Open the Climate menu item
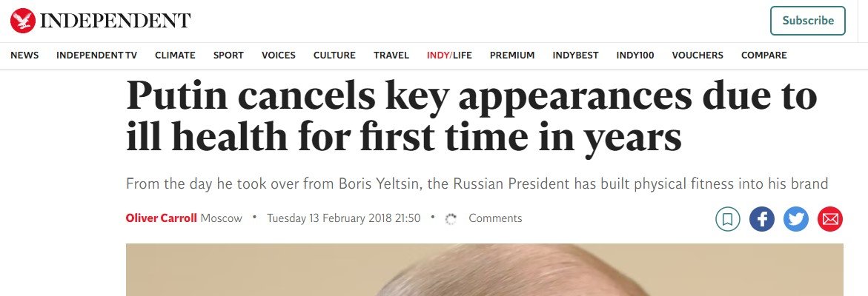This screenshot has width=868, height=296. (175, 55)
